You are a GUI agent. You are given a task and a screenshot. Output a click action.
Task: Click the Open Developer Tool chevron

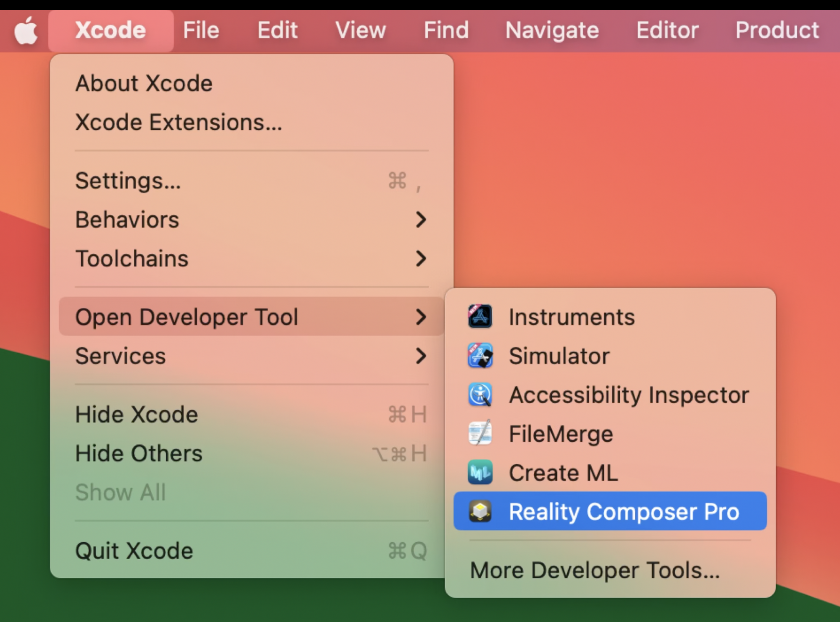(x=421, y=317)
